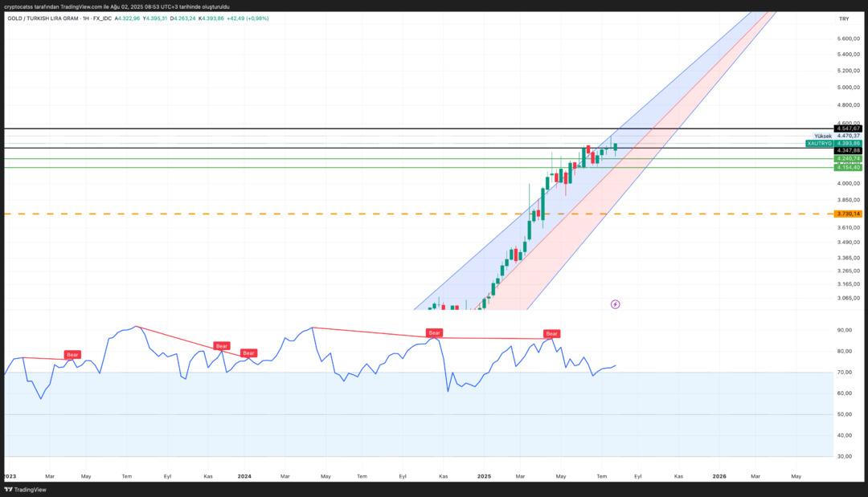Screen dimensions: 868x497
Task: Select the orange 3.730,14 dashed line label
Action: pos(848,214)
